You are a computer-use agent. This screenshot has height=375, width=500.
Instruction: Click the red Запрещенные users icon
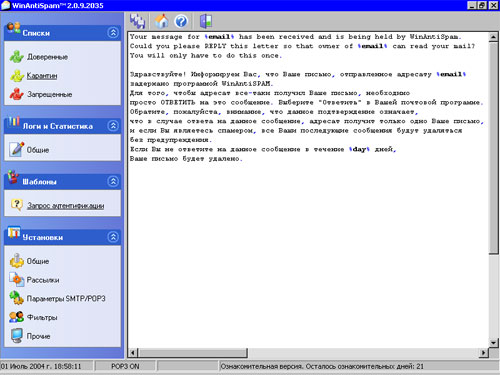click(x=16, y=94)
